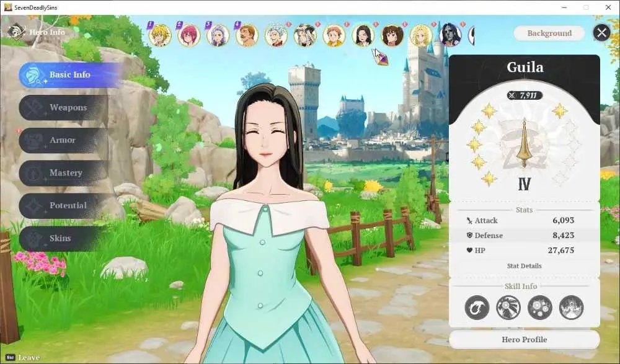This screenshot has width=620, height=364.
Task: Select the dark masked hero portrait
Action: tap(450, 35)
